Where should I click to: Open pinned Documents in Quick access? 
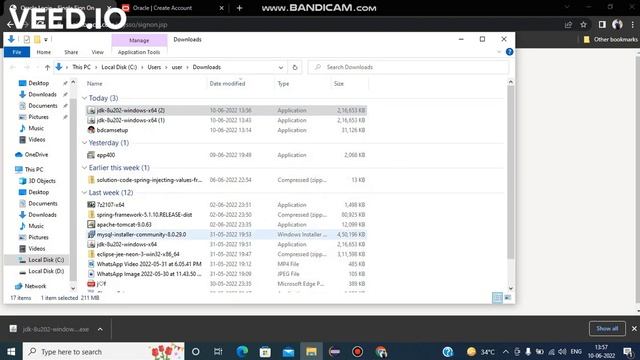click(42, 106)
